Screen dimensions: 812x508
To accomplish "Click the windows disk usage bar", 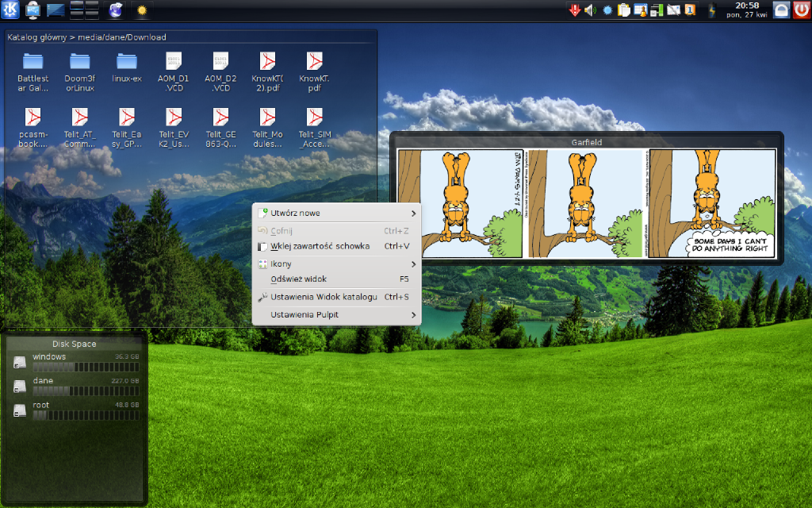I will (86, 367).
